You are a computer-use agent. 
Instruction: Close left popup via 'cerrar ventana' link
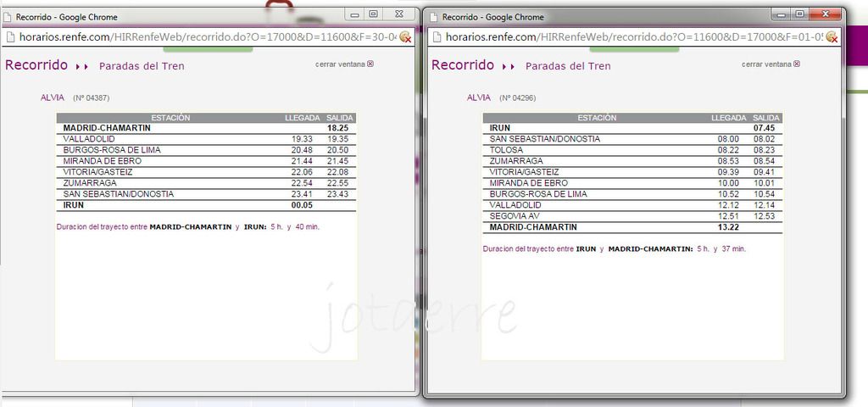pos(344,64)
